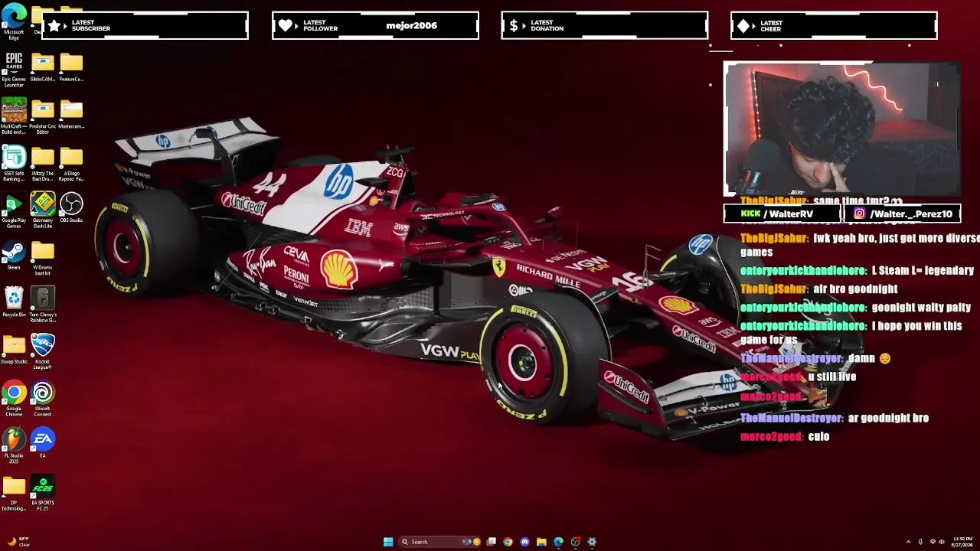Open Predator Cnc Editor folder

tap(43, 116)
